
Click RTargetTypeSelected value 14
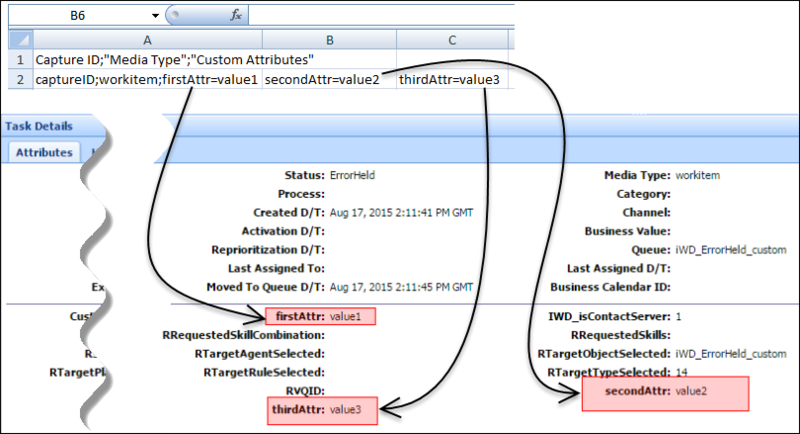tap(682, 372)
